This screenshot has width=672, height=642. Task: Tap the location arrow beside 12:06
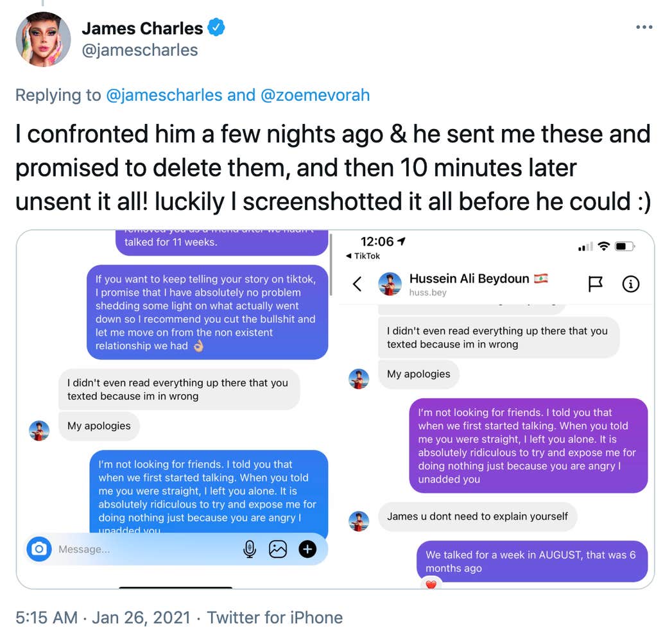point(401,241)
